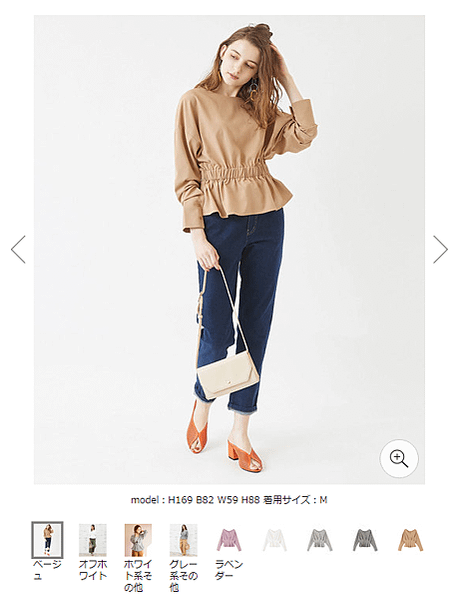Choose the white blouse product thumbnail
Screen dimensions: 458x599
(x=275, y=540)
